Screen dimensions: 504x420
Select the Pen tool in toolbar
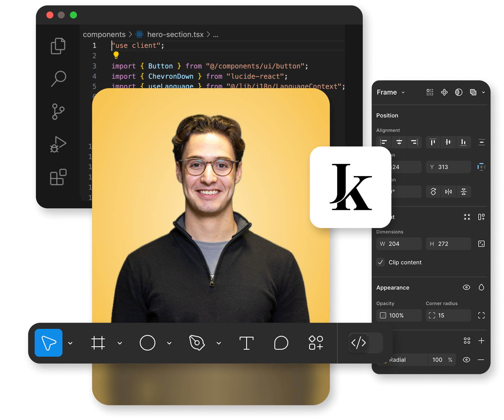pos(197,343)
